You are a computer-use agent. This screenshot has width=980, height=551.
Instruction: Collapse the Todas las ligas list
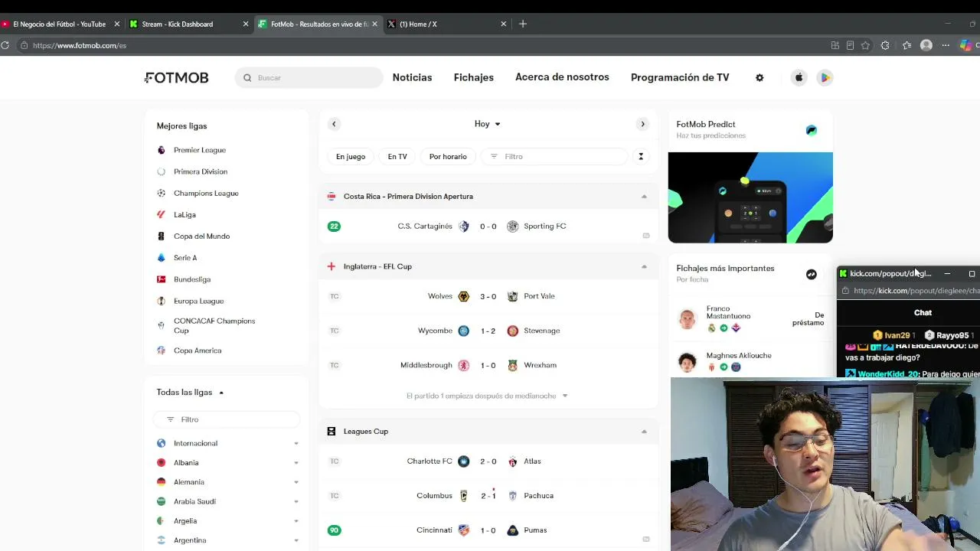click(221, 393)
